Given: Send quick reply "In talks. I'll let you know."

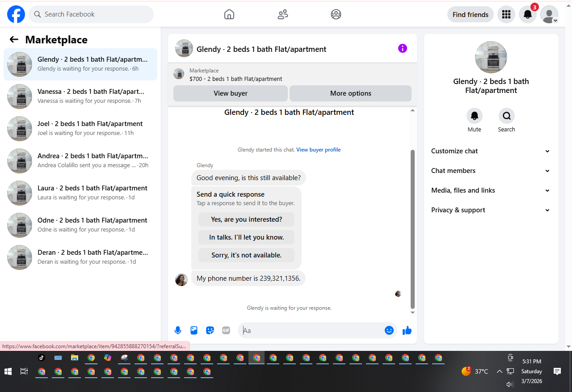Looking at the screenshot, I should (x=247, y=237).
